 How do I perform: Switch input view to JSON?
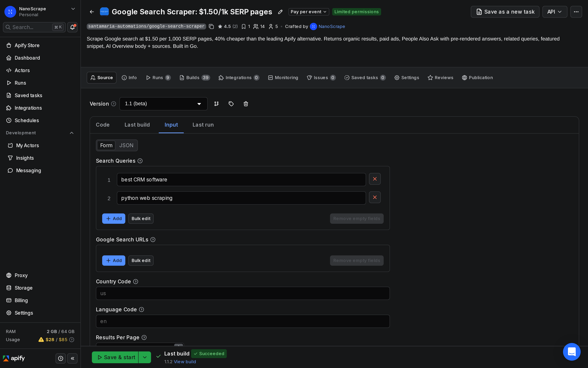(126, 145)
